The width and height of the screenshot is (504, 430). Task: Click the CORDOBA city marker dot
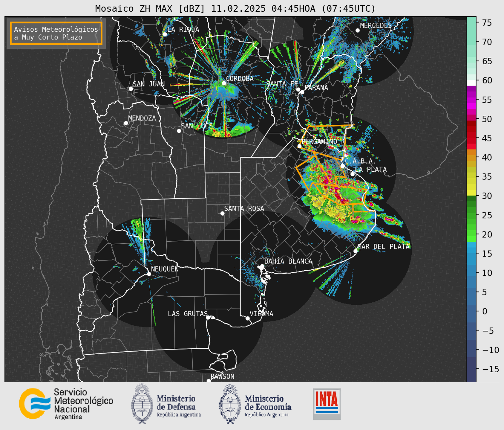click(x=224, y=83)
